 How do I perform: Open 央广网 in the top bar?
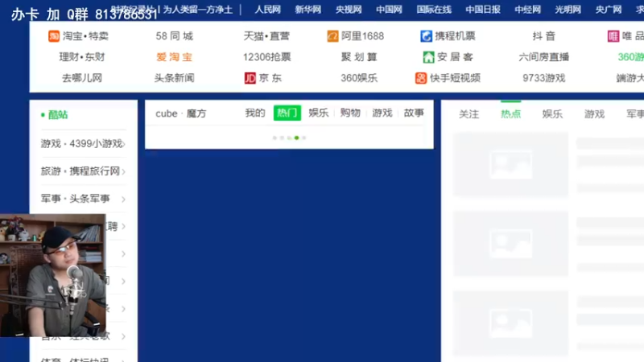pos(609,10)
